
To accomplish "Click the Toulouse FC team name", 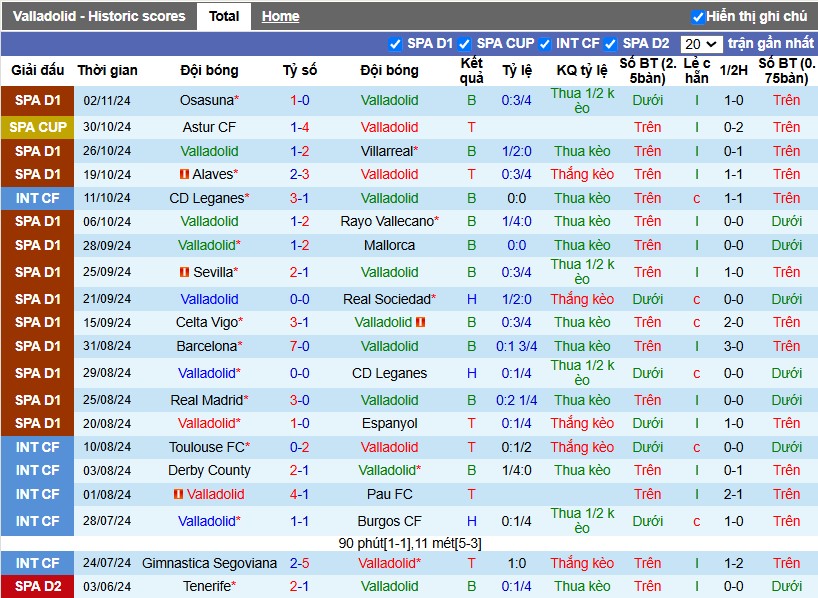I will (x=207, y=447).
